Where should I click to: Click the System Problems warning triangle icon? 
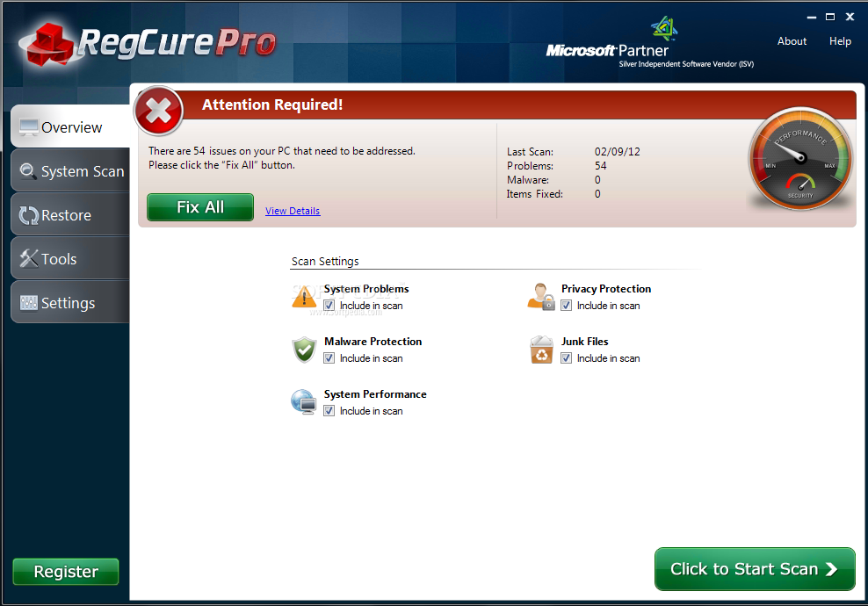coord(304,296)
